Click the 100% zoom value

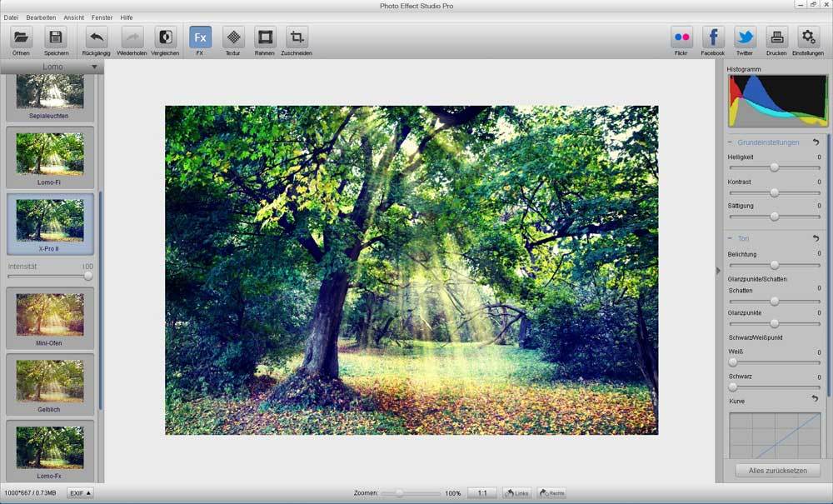[452, 493]
